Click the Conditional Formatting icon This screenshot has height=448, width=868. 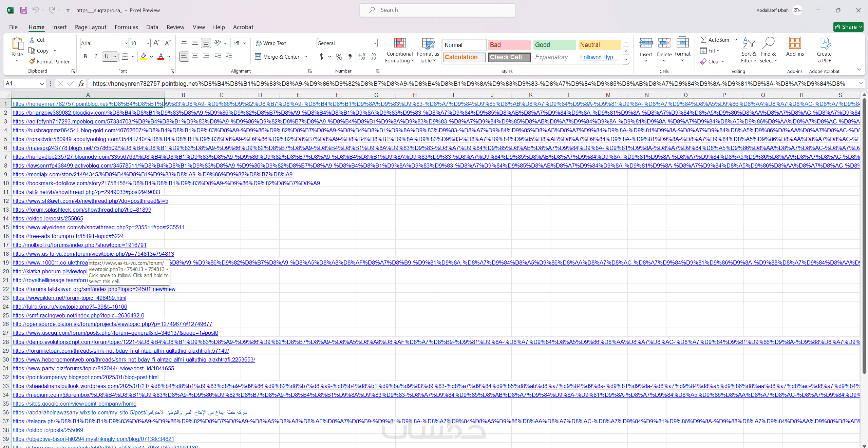click(x=400, y=43)
